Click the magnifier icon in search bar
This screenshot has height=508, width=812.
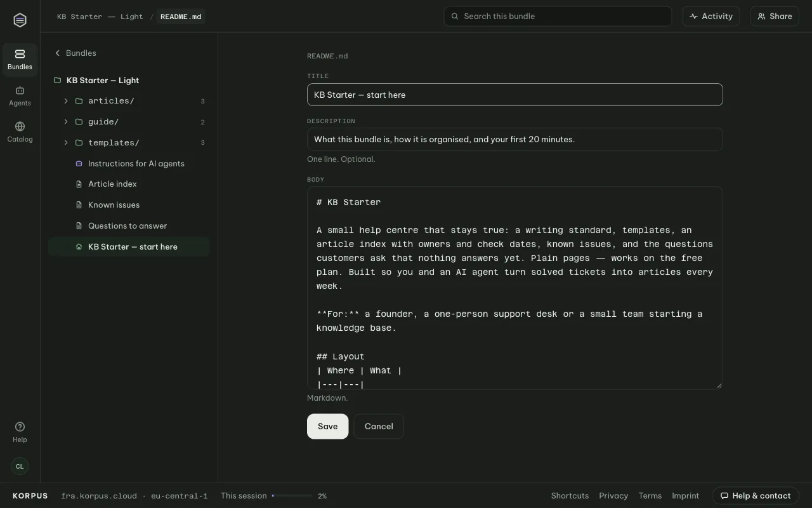(455, 17)
